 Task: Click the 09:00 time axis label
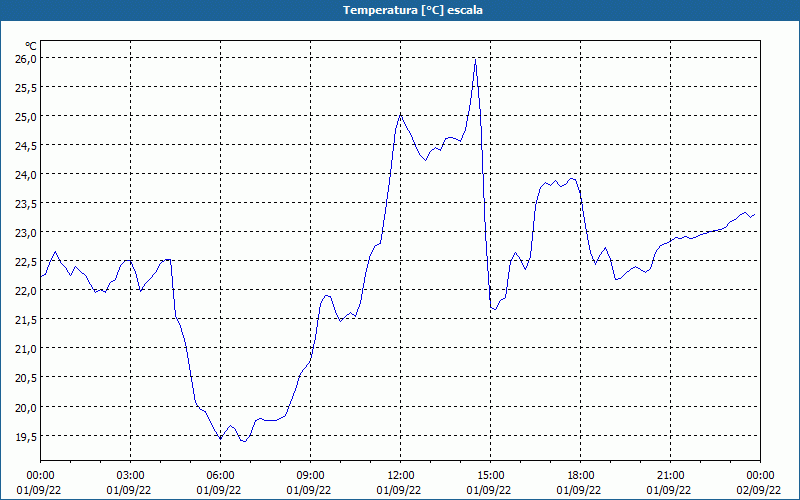tap(310, 476)
